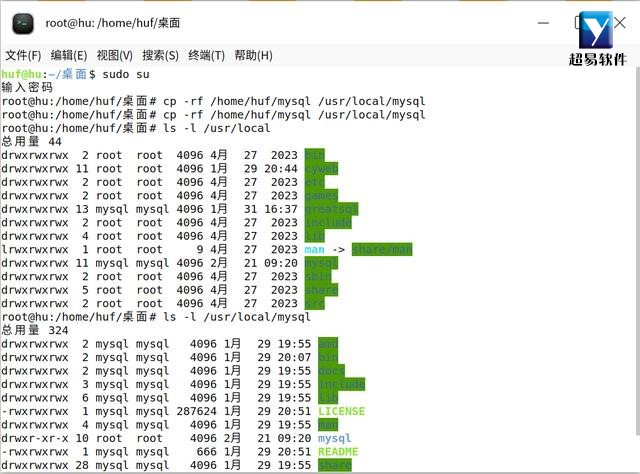Viewport: 640px width, 474px height.
Task: Click the 'ls -l /usr/local' command text
Action: (x=217, y=128)
